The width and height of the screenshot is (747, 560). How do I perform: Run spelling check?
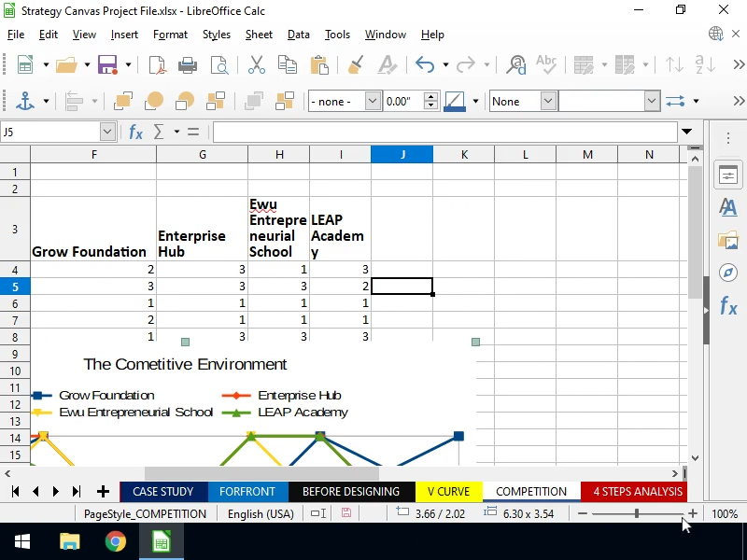[546, 64]
